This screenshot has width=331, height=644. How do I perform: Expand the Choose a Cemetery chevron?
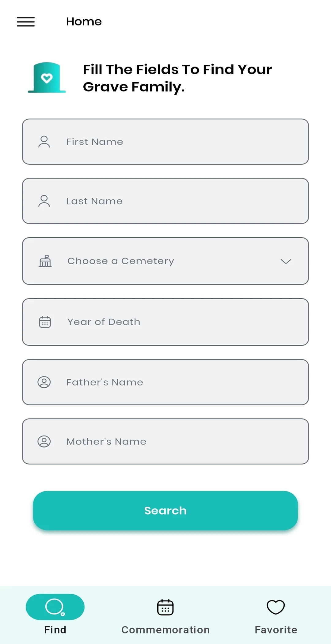coord(286,261)
